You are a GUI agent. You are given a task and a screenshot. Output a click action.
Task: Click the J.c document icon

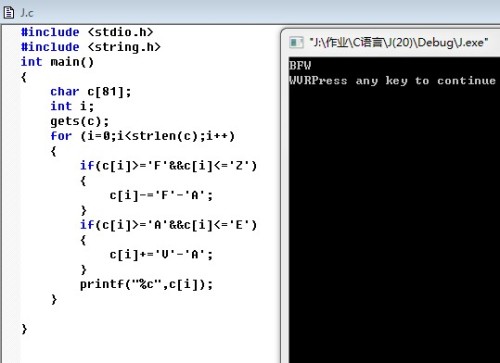8,13
